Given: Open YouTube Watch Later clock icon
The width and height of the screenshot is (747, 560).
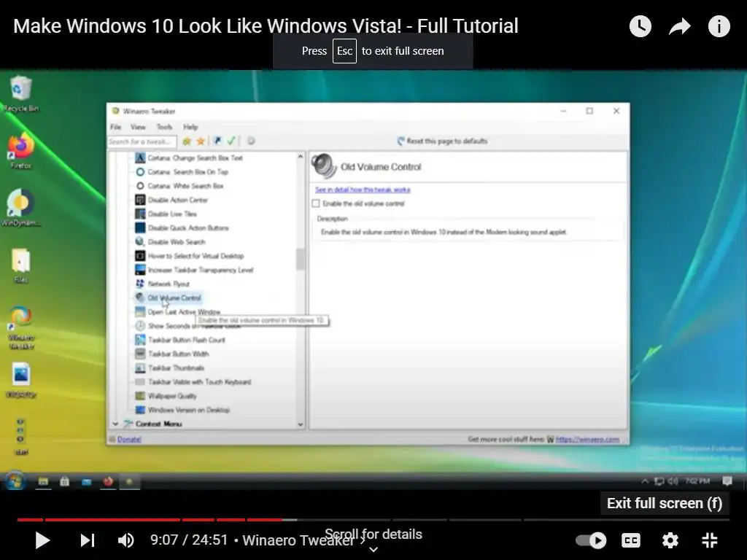Looking at the screenshot, I should (640, 26).
